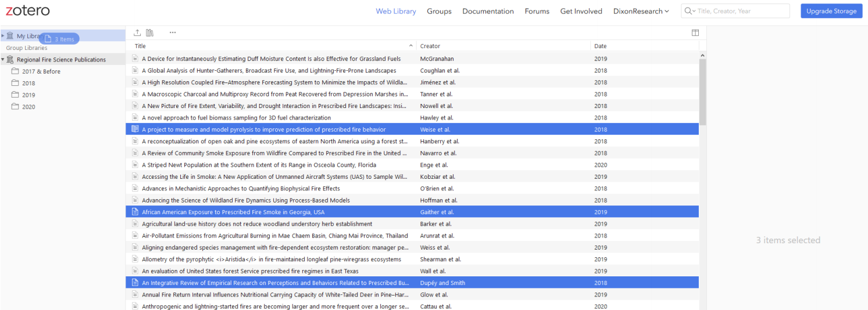This screenshot has width=868, height=310.
Task: Click the 2019 folder icon
Action: point(15,95)
